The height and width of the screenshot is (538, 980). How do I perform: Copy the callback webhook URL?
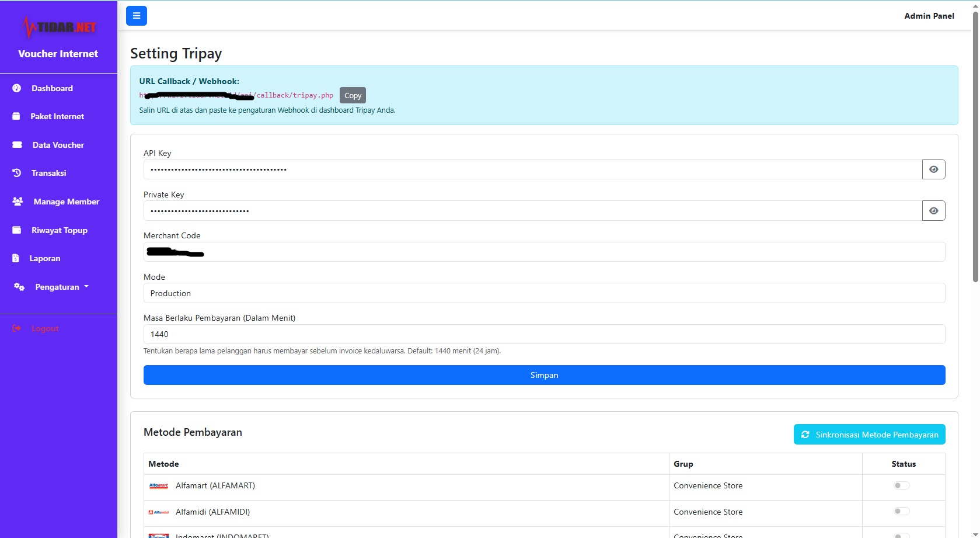pyautogui.click(x=353, y=95)
